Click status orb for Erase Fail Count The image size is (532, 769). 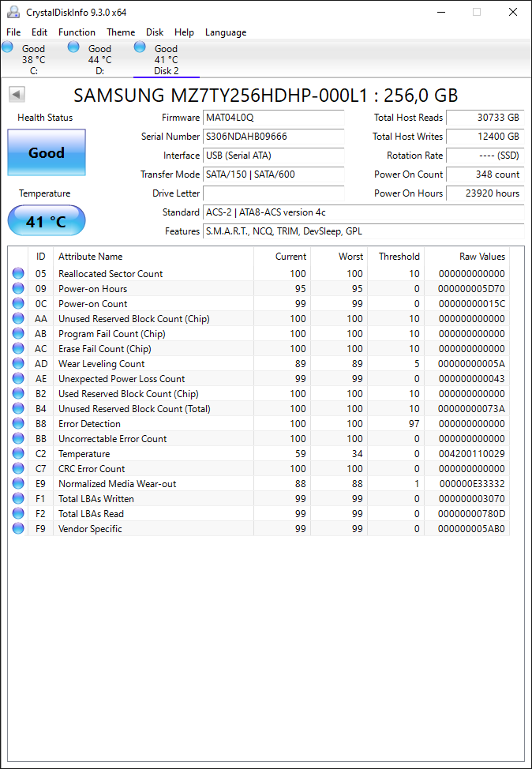click(18, 349)
